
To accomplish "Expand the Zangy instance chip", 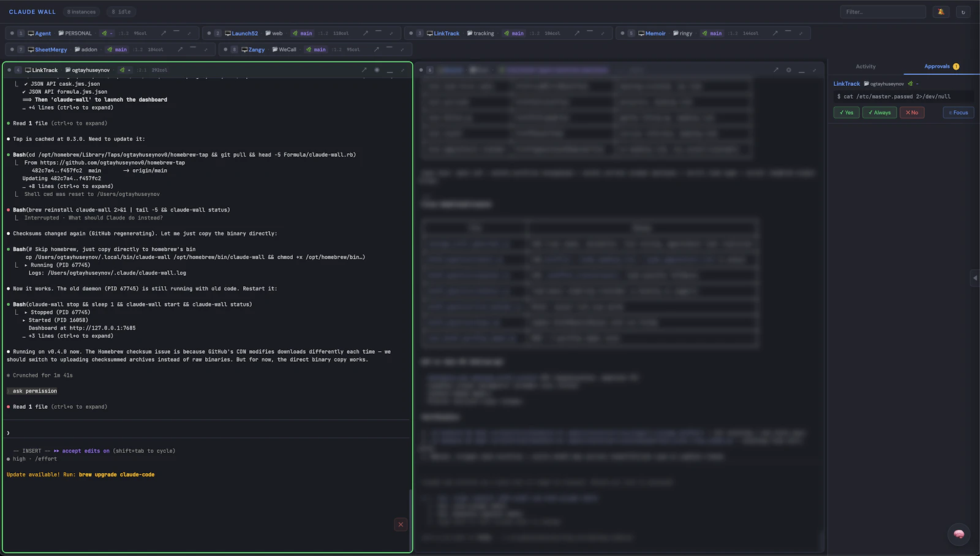I will click(402, 49).
